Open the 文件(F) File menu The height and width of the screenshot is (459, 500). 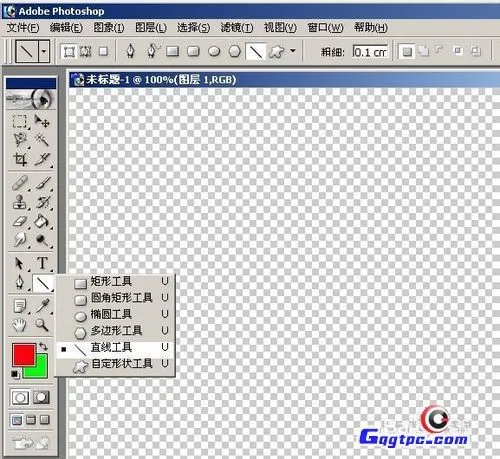point(23,28)
